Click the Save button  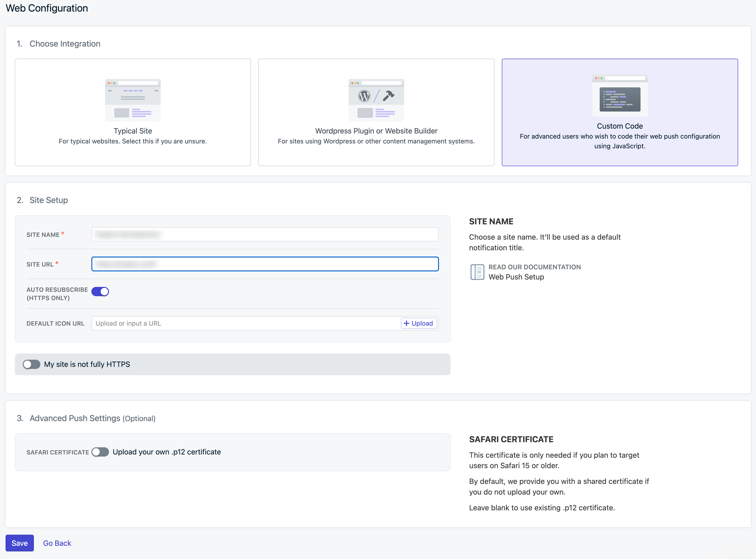20,543
